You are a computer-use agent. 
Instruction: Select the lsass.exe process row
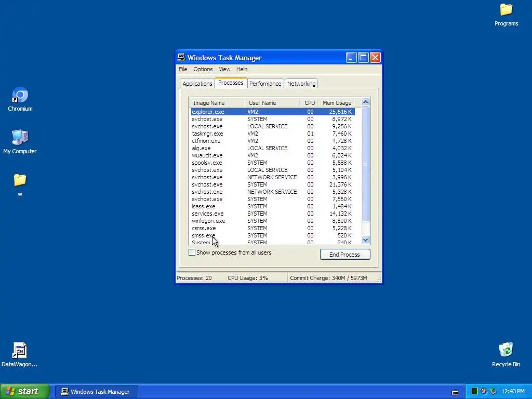(272, 206)
